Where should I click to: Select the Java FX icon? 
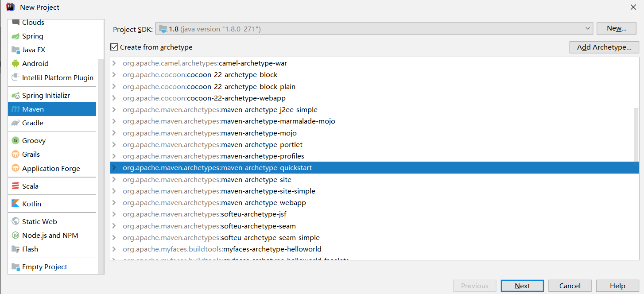[x=15, y=50]
